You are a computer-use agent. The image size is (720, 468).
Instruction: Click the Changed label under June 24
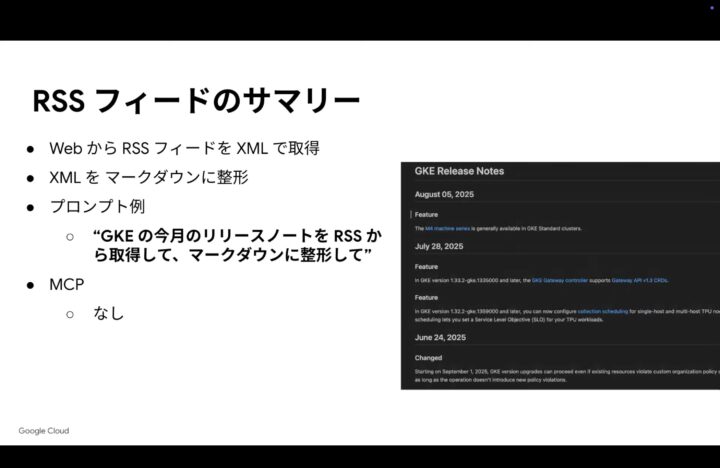(430, 355)
